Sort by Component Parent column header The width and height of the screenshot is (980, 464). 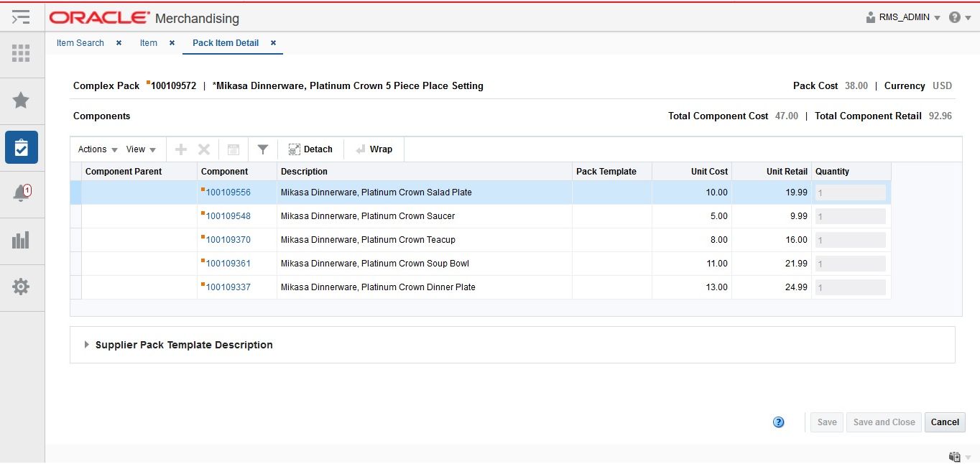[x=139, y=172]
